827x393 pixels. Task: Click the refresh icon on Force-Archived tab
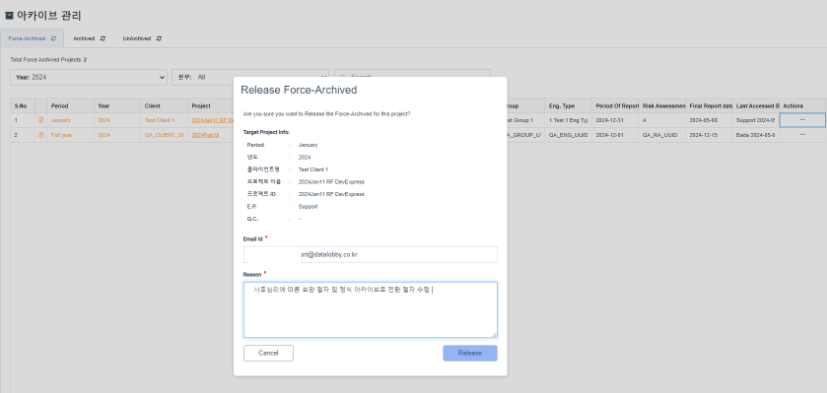click(x=53, y=39)
